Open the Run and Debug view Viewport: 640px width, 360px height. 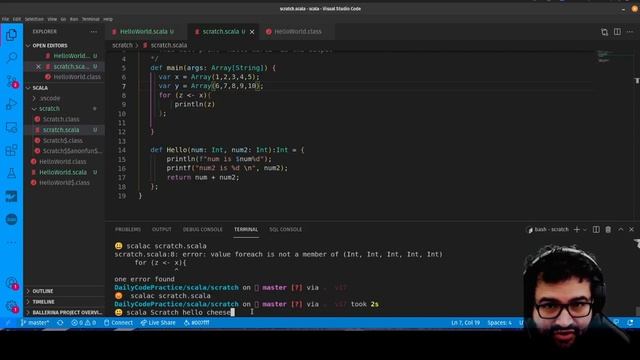pyautogui.click(x=11, y=104)
